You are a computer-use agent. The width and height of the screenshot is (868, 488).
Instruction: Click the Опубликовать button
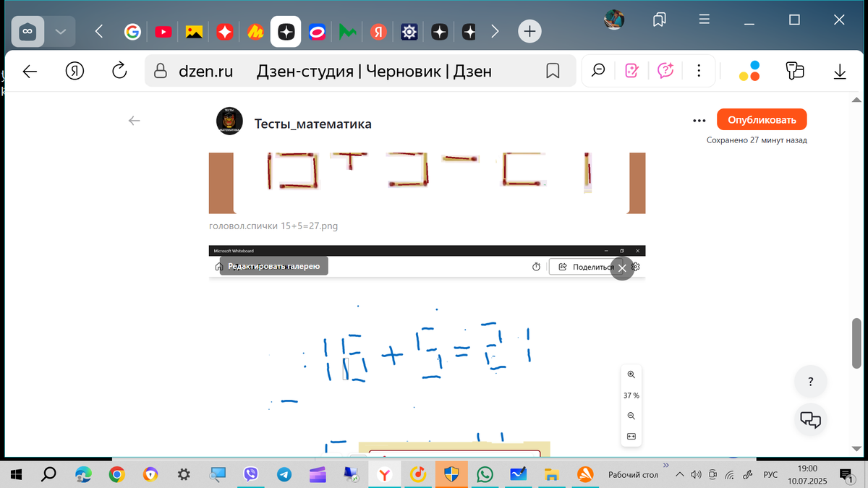[762, 119]
